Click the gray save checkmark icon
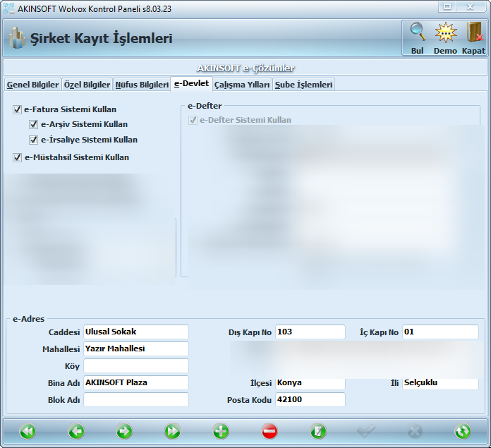 pyautogui.click(x=366, y=431)
